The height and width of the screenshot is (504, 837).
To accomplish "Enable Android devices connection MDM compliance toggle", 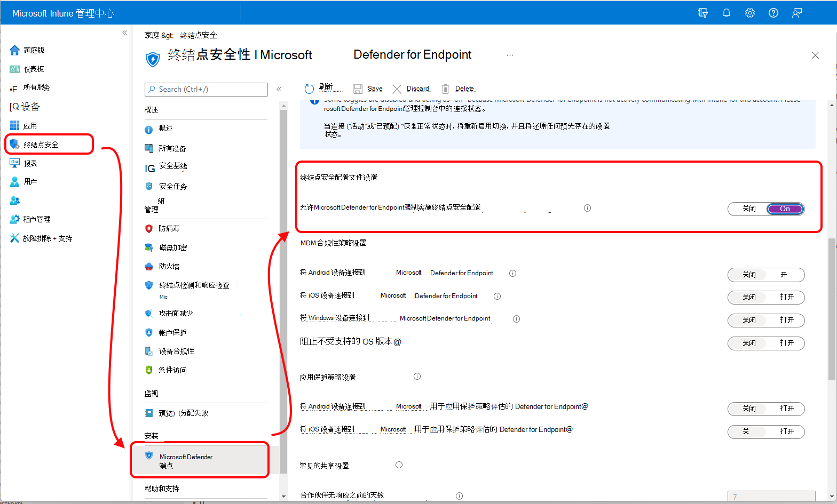I will 784,275.
